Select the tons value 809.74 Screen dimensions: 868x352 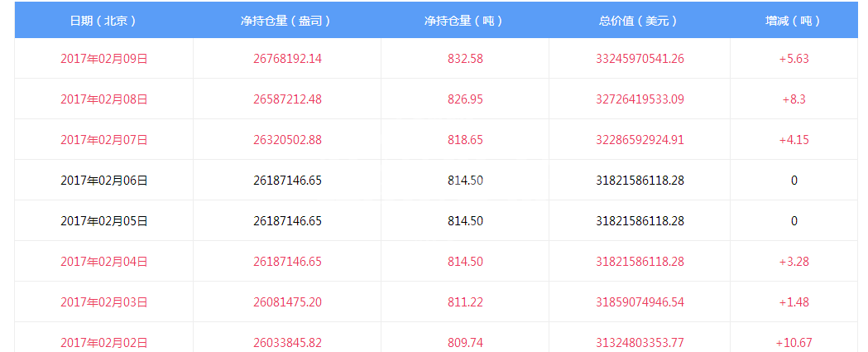pyautogui.click(x=465, y=343)
